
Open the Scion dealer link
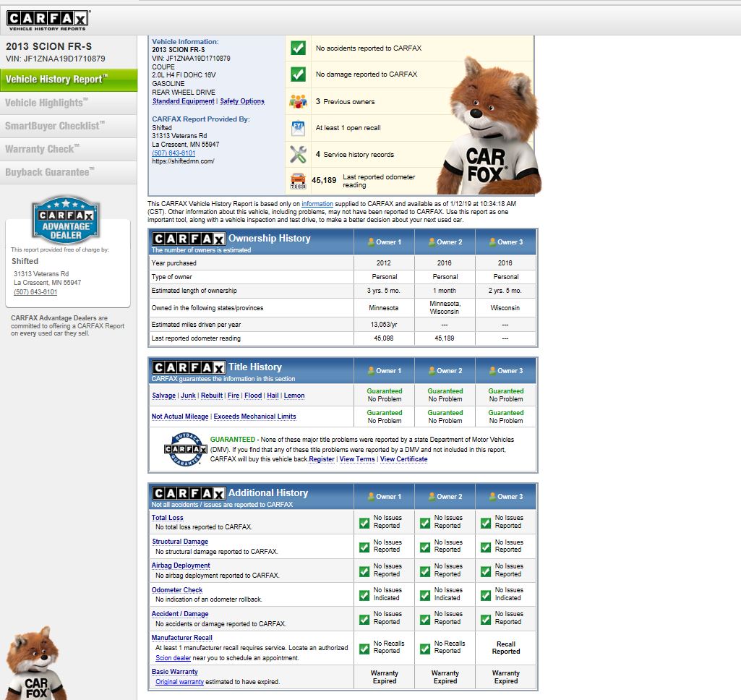(x=173, y=658)
